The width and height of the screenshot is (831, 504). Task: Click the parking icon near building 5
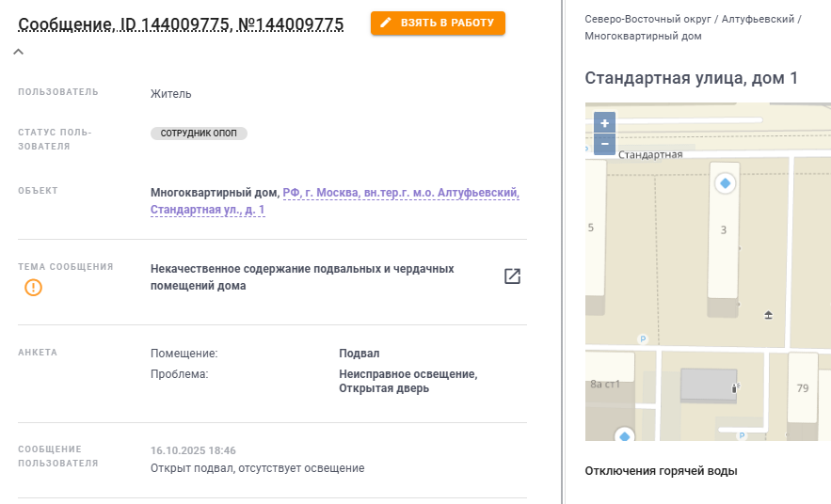(x=644, y=339)
